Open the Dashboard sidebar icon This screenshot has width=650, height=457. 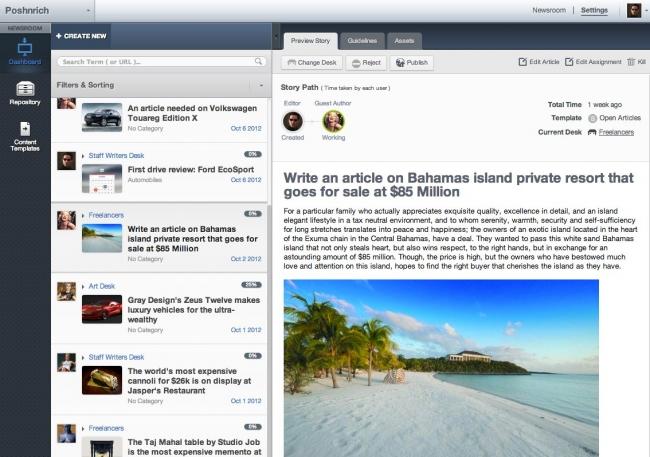coord(25,51)
